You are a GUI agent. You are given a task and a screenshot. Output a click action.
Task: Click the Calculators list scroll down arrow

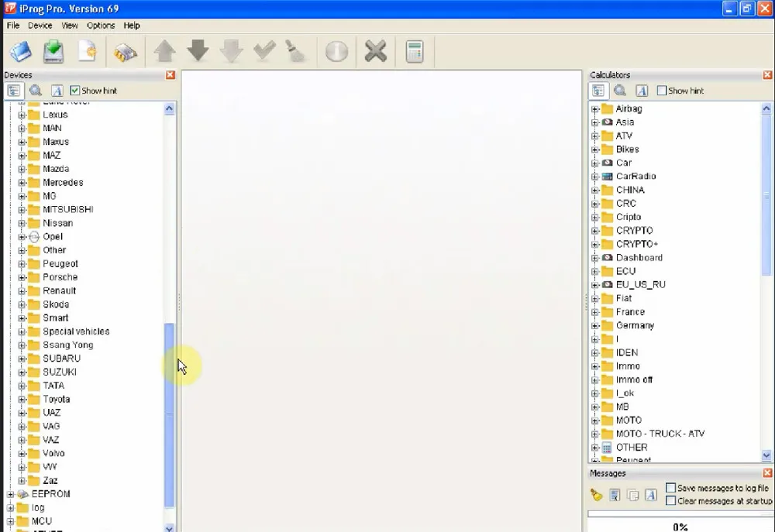click(766, 455)
